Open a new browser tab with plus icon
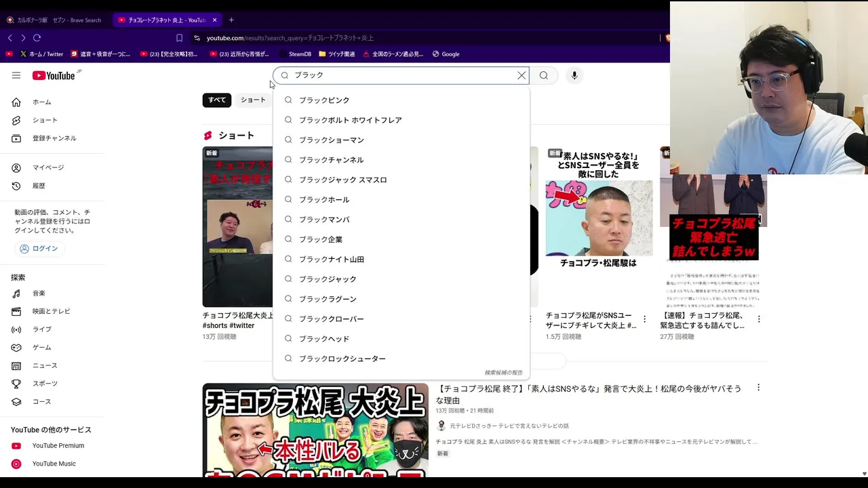The image size is (868, 488). [231, 20]
